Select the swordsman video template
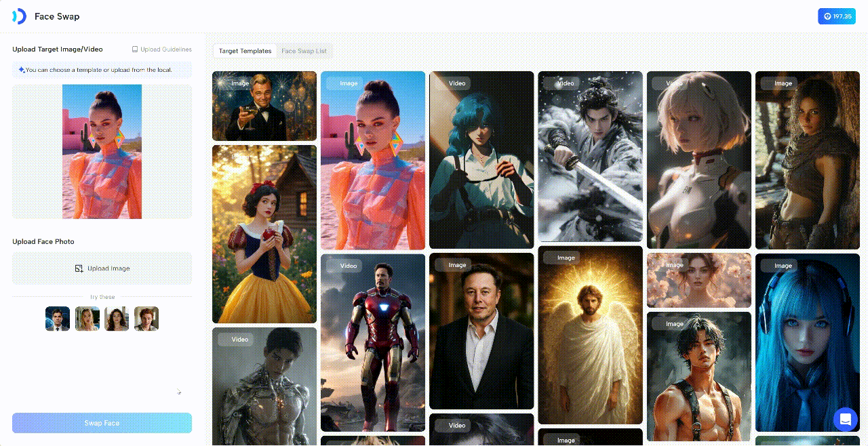The width and height of the screenshot is (868, 446). click(x=590, y=156)
